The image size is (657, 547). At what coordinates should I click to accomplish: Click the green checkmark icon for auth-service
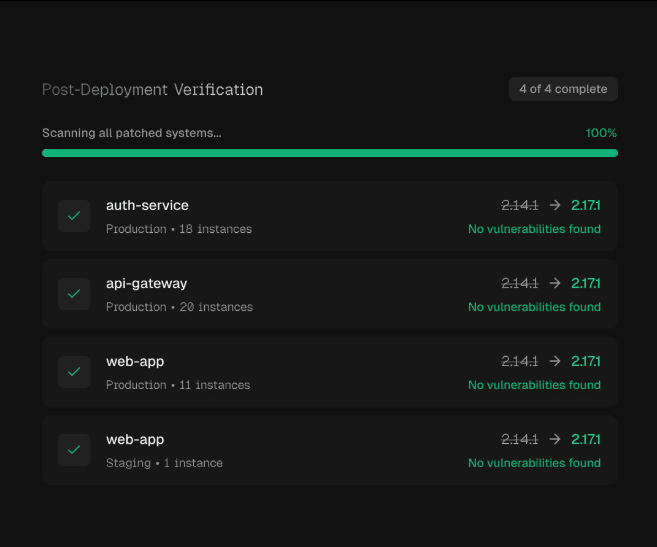[74, 216]
